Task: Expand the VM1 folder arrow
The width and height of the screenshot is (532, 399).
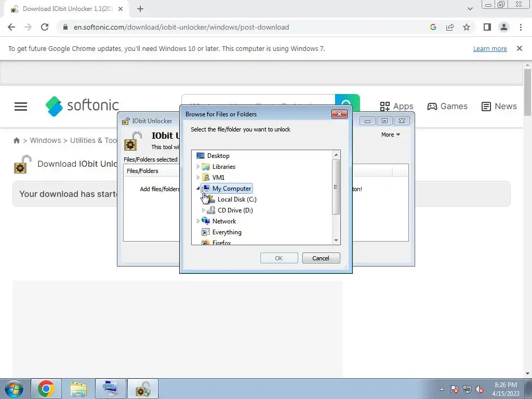Action: click(x=198, y=178)
